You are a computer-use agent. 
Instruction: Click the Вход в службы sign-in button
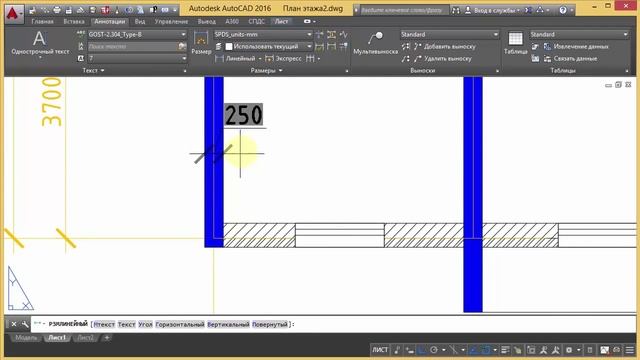tap(493, 10)
